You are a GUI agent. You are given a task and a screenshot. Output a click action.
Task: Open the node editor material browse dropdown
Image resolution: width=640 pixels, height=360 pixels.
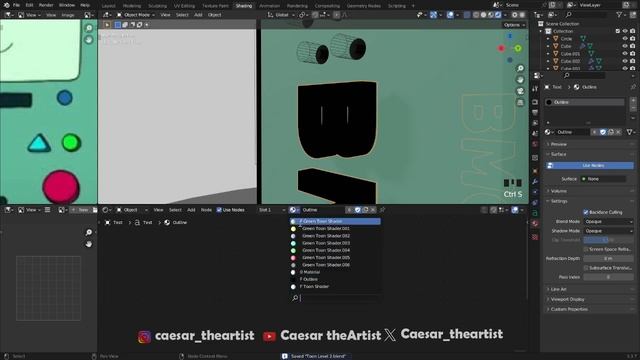294,210
